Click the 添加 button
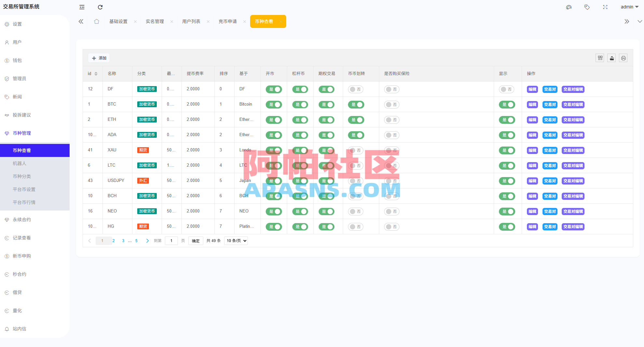The image size is (644, 347). point(99,58)
